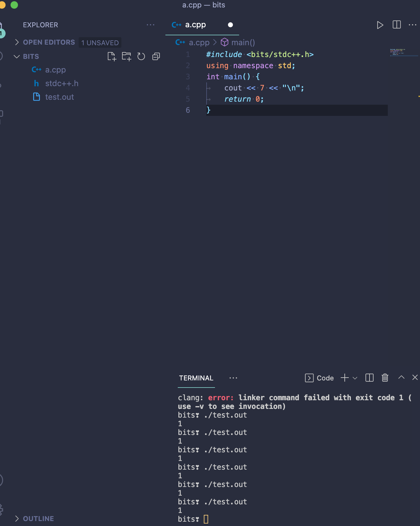Refresh the BITS explorer

click(141, 56)
